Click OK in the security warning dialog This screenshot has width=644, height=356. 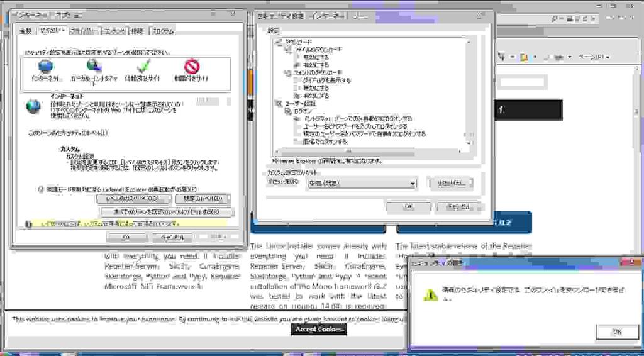click(617, 331)
